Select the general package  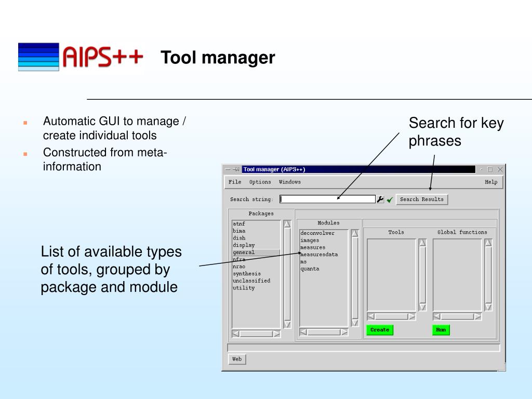pyautogui.click(x=256, y=252)
